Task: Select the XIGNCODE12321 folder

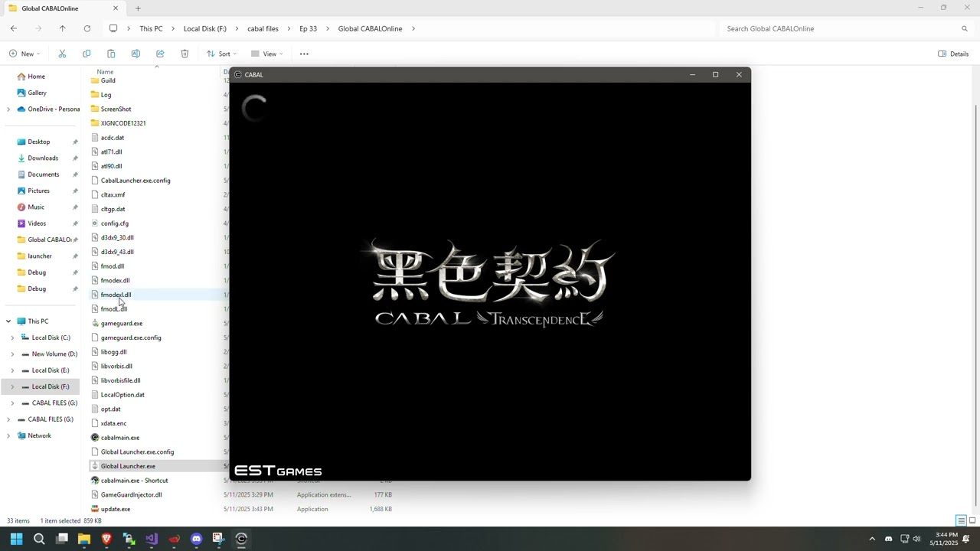Action: pos(123,123)
